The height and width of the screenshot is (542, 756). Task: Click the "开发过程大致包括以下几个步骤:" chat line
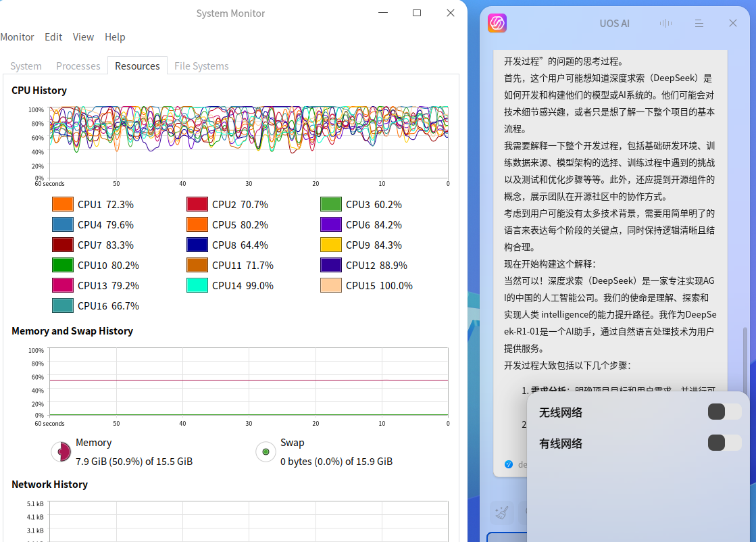tap(568, 365)
